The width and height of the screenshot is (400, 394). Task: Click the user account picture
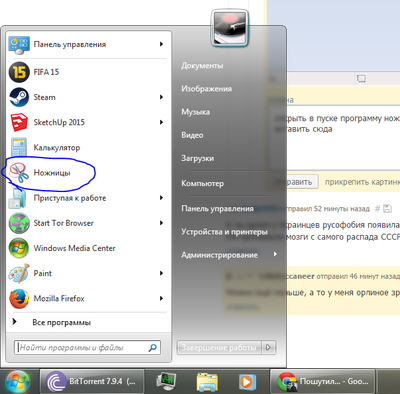(x=230, y=28)
